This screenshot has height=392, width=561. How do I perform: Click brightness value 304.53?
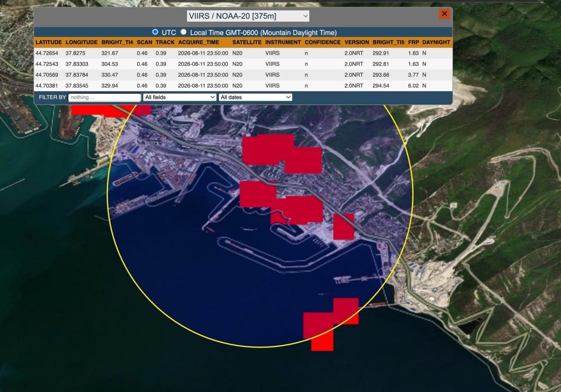[110, 64]
